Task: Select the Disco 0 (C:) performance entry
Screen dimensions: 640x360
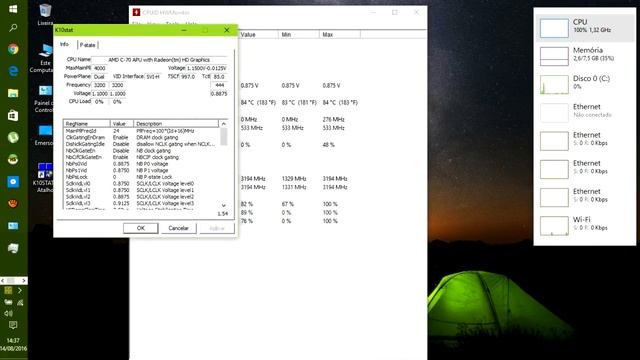Action: pos(585,84)
